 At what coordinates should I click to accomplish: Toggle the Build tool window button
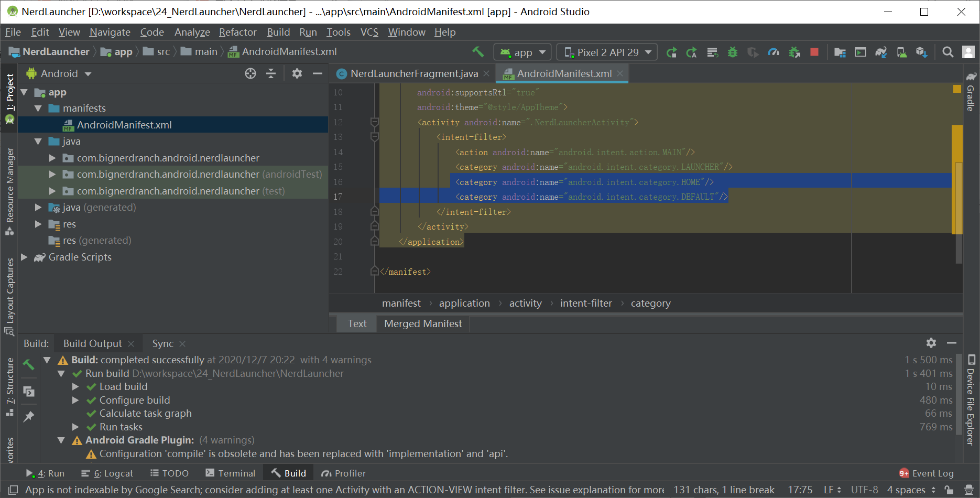289,473
